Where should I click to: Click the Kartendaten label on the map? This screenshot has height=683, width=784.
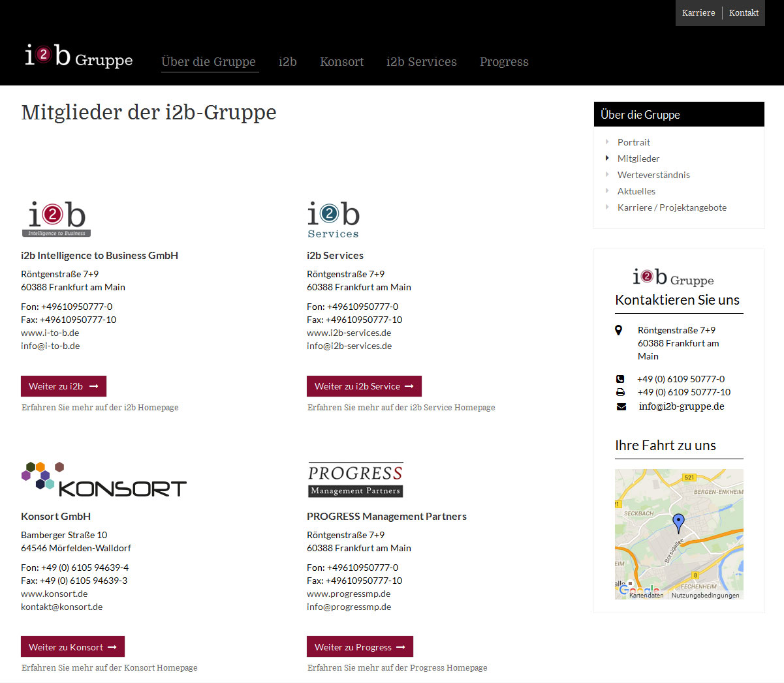[646, 595]
